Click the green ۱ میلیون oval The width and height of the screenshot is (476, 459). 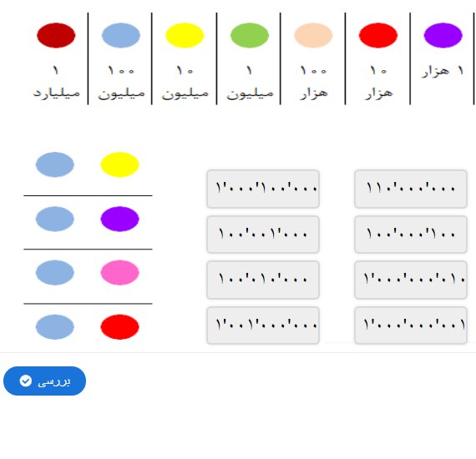250,35
